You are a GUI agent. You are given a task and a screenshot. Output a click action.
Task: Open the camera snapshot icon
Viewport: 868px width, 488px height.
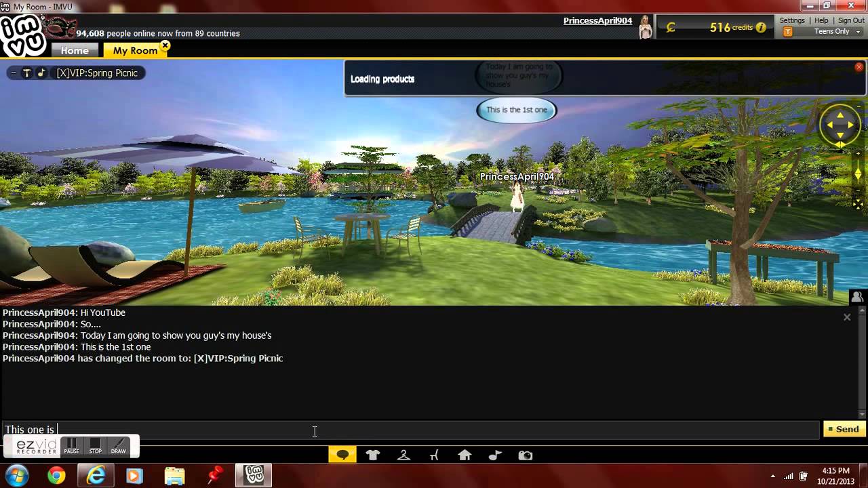[x=526, y=455]
